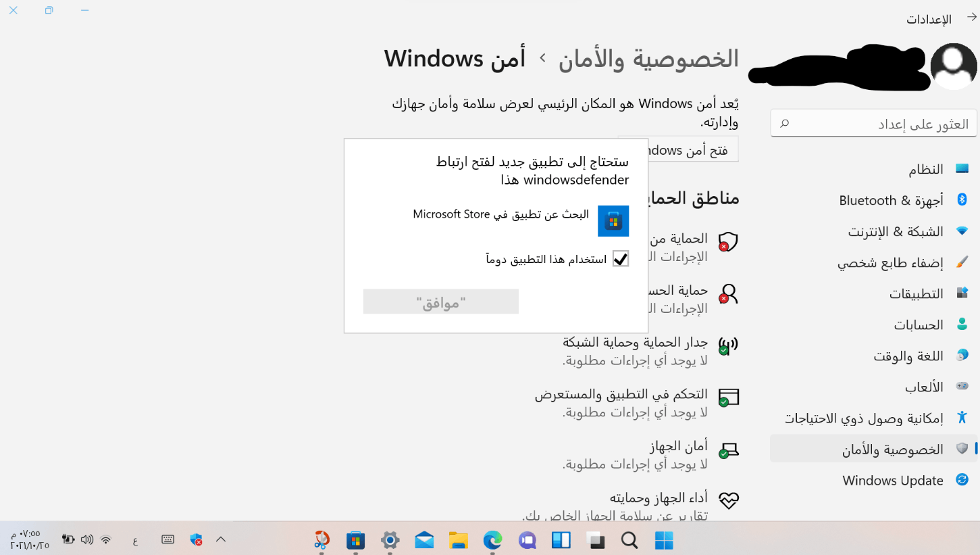Click the Wi-Fi tray icon
Viewport: 980px width, 555px height.
coord(106,539)
